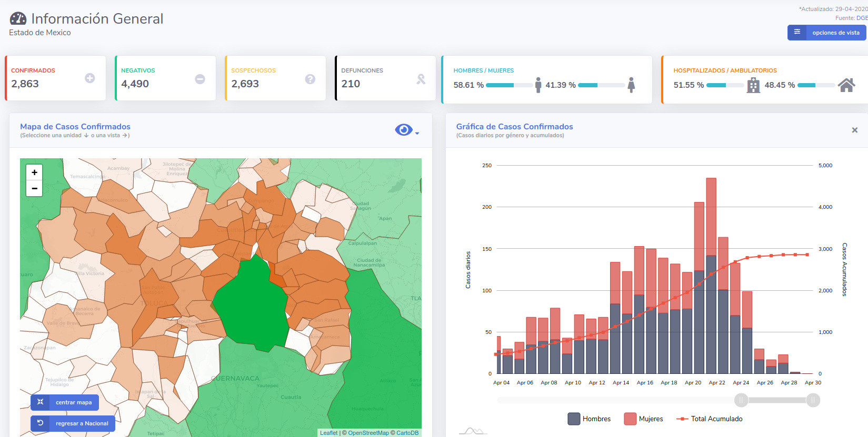868x437 pixels.
Task: Open the Leaflet attribution link
Action: click(328, 433)
